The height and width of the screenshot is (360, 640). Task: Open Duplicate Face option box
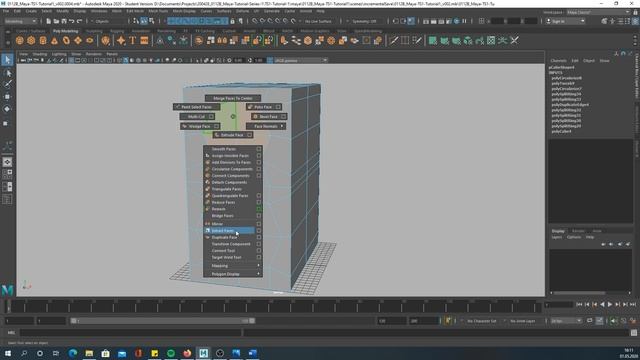259,237
